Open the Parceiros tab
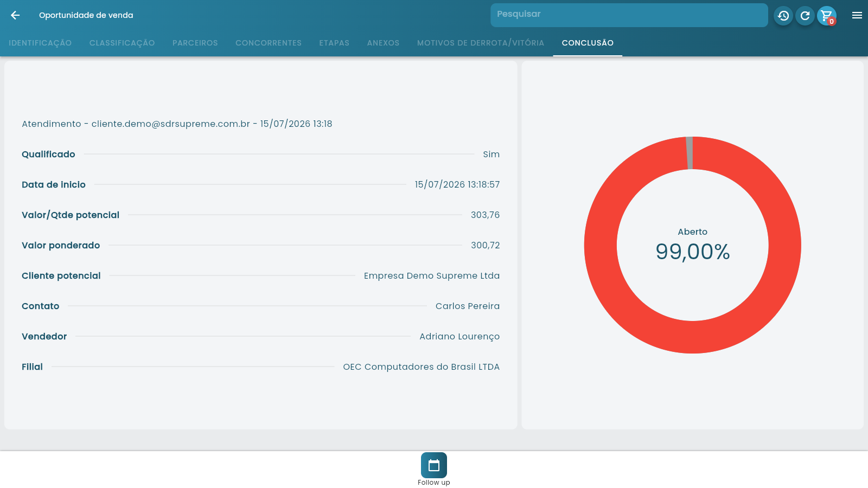Viewport: 868px width, 488px height. [195, 43]
